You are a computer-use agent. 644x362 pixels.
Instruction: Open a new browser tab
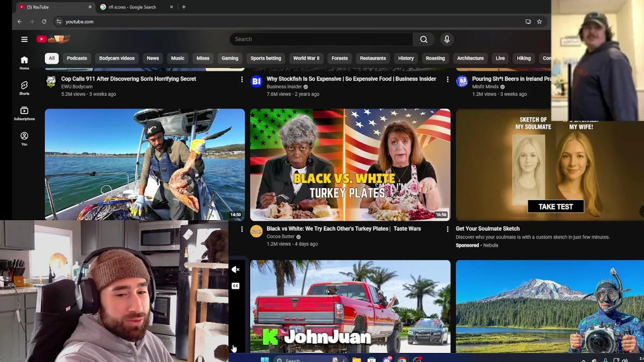(x=184, y=7)
